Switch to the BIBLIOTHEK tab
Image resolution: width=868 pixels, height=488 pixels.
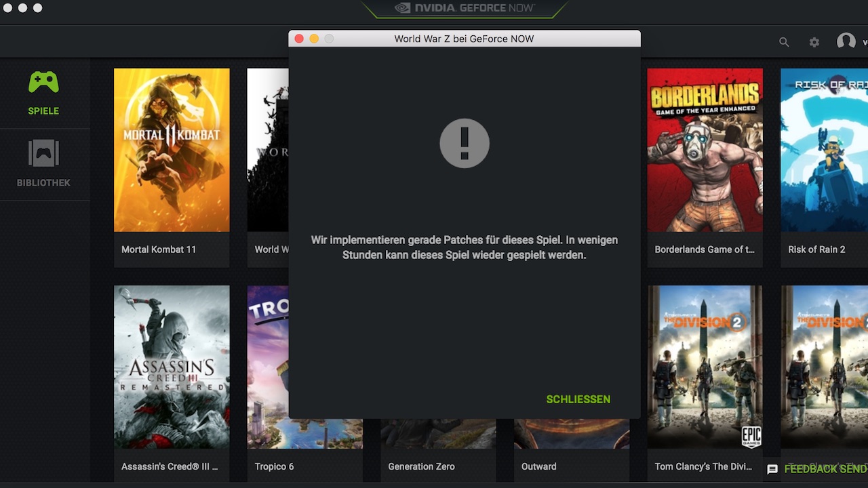pos(43,183)
